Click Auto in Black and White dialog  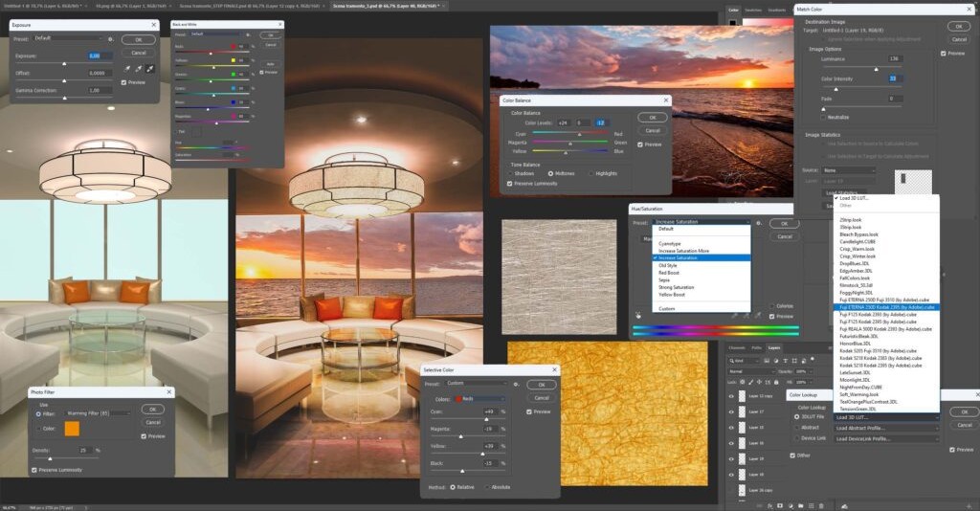coord(271,64)
